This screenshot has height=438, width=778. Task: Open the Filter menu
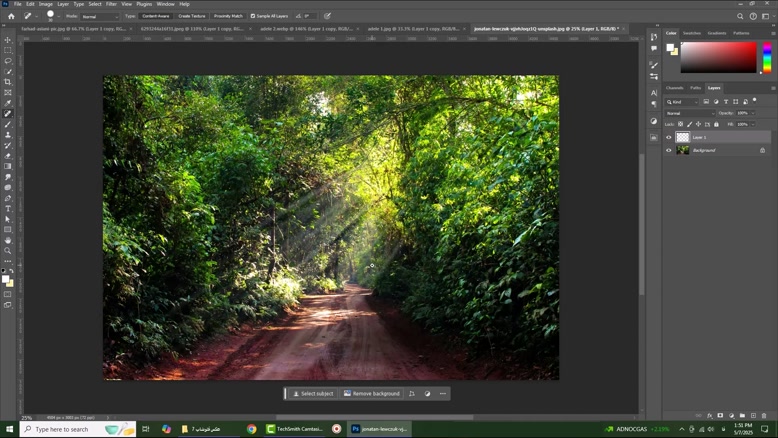111,4
